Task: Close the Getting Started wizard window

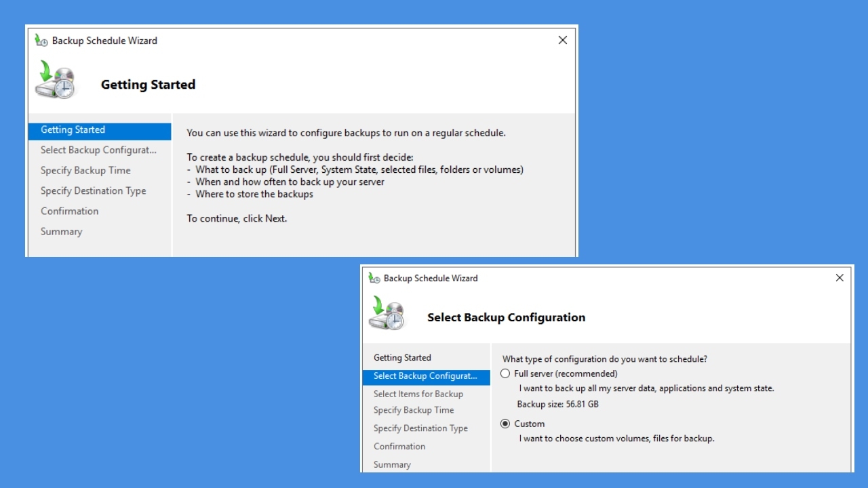Action: point(562,41)
